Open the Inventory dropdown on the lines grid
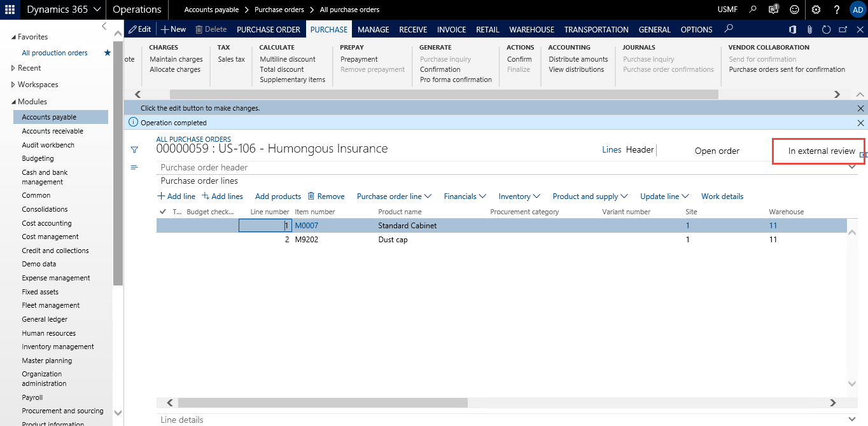Viewport: 868px width, 426px height. tap(519, 196)
